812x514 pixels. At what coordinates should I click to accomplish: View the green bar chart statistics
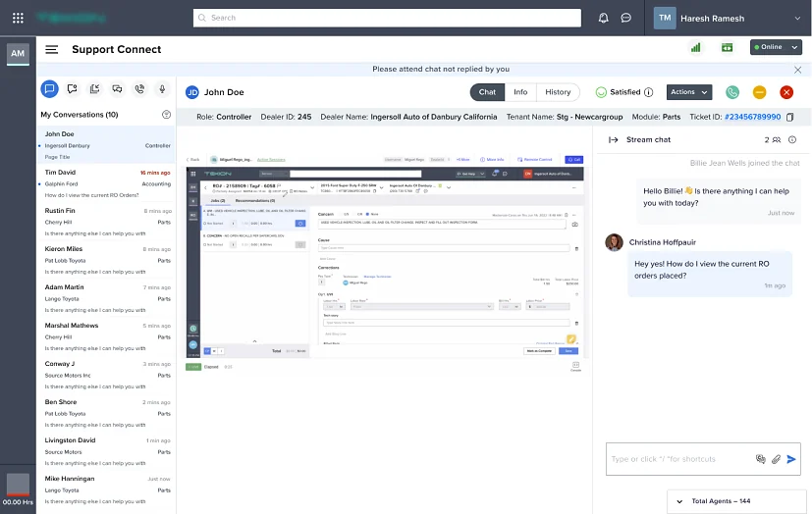pos(695,47)
